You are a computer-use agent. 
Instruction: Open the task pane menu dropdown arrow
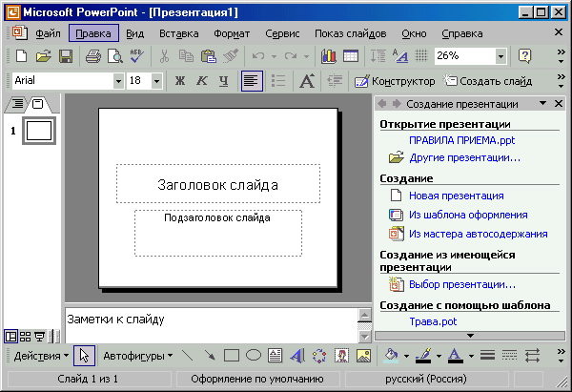(x=542, y=104)
